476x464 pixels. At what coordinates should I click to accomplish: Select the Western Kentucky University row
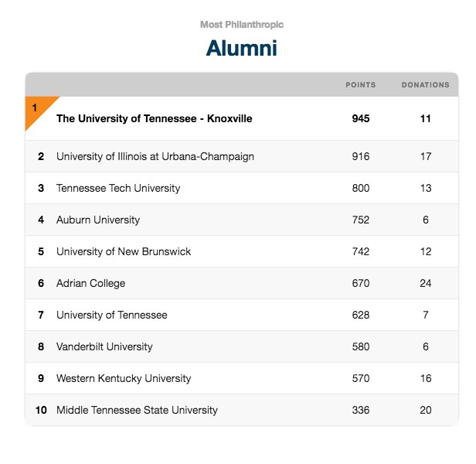(x=242, y=378)
